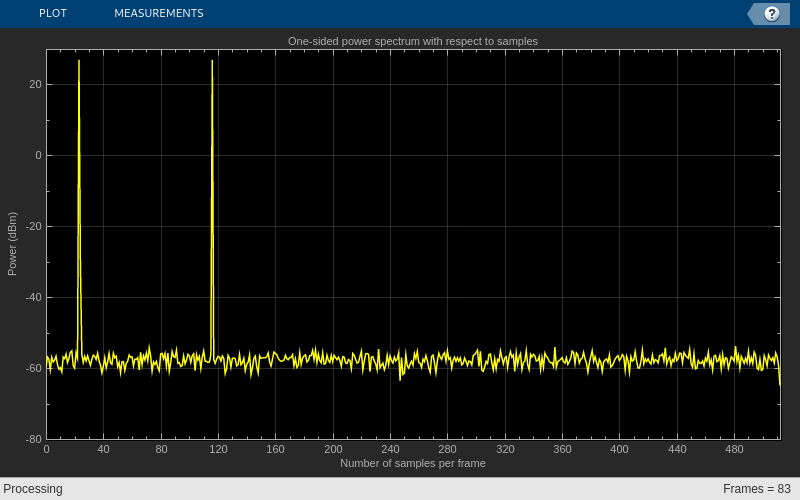The width and height of the screenshot is (800, 500).
Task: Select the 'Number of samples per frame' x-axis label
Action: (x=412, y=463)
